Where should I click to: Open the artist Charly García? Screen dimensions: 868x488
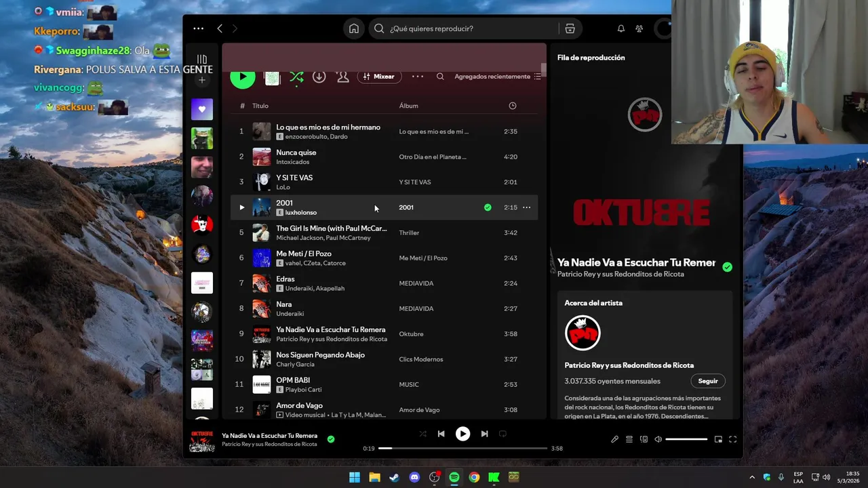click(295, 365)
